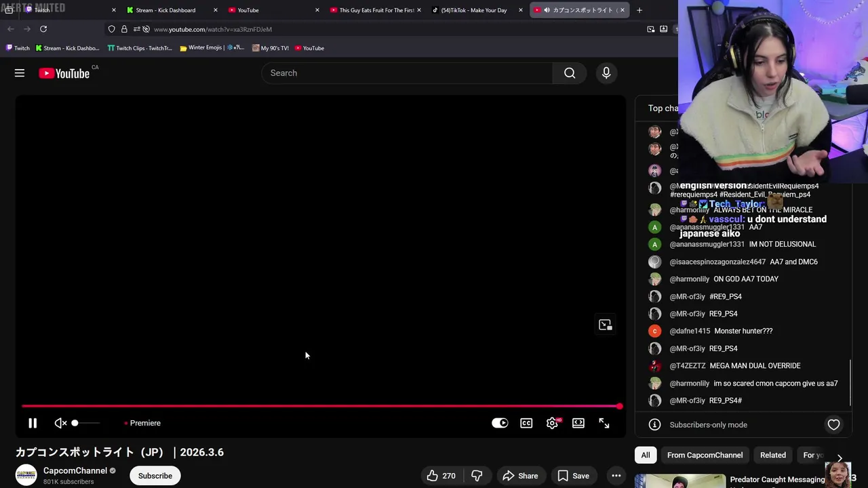Go forward in browser history
Screen dimensions: 868x488
27,29
